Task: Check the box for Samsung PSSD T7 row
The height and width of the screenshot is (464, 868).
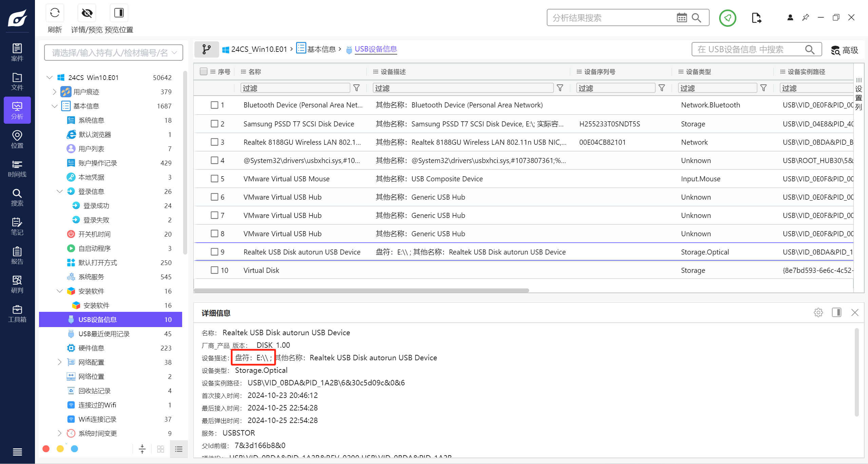Action: (214, 124)
